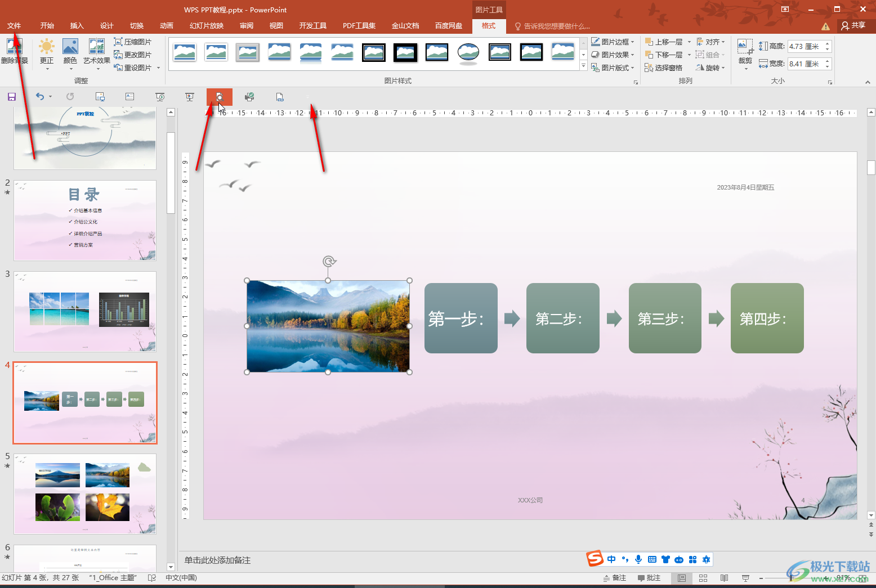
Task: Select slide 2 thumbnail (目录)
Action: pos(85,220)
